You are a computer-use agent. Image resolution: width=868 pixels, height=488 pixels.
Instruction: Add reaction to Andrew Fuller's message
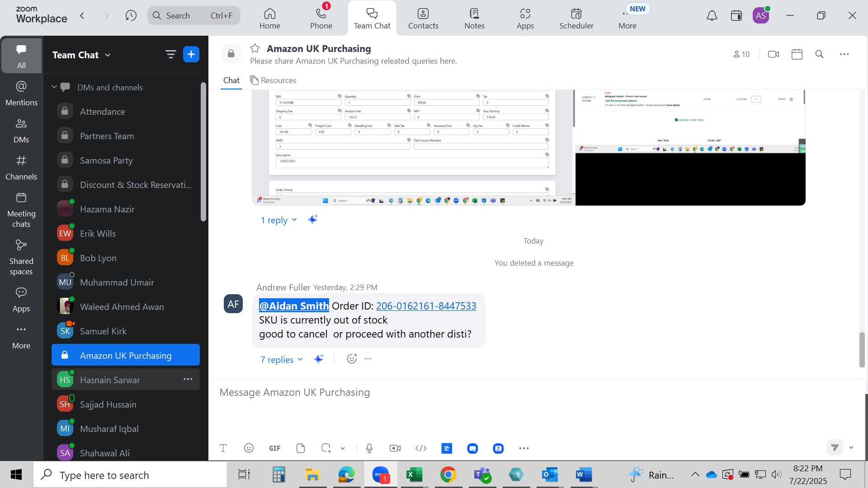(352, 359)
